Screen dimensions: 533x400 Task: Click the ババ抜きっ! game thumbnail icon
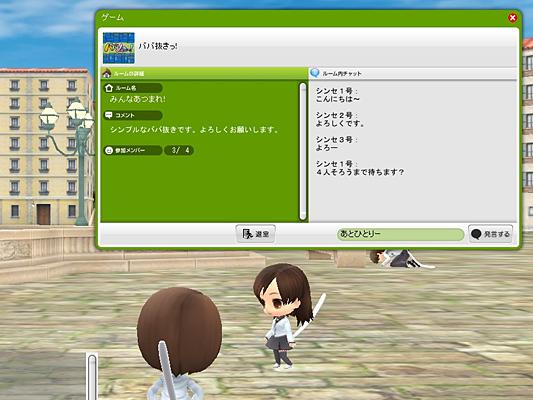coord(119,48)
